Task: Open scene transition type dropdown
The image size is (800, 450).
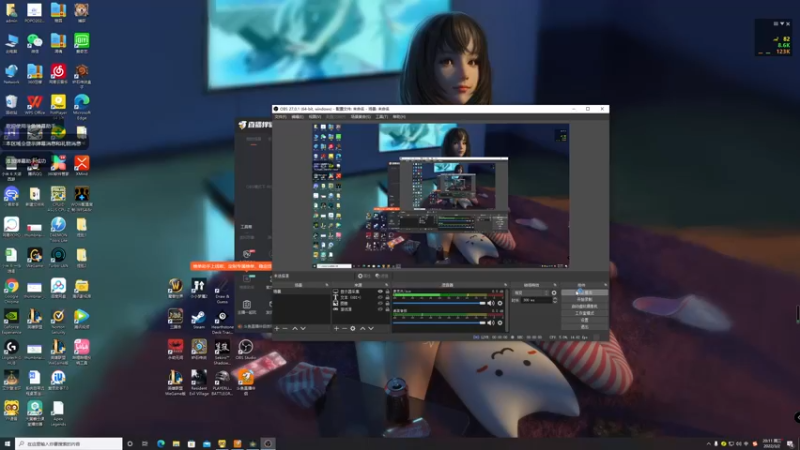Action: [530, 293]
